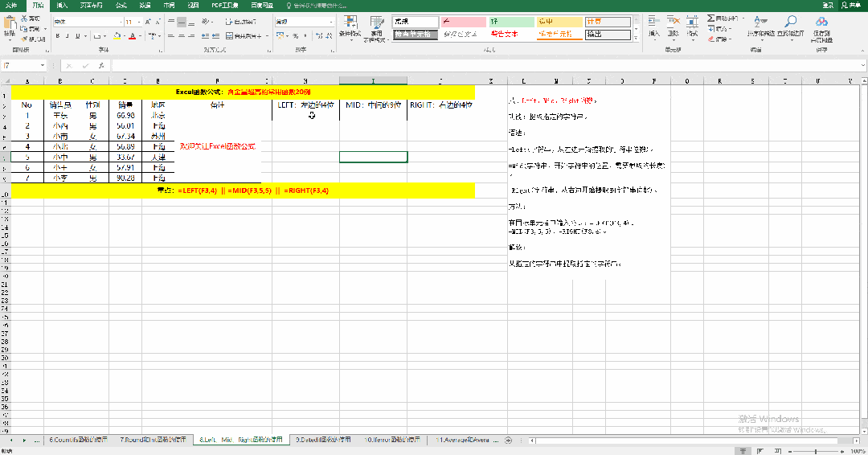Toggle middle vertical alignment

[182, 22]
